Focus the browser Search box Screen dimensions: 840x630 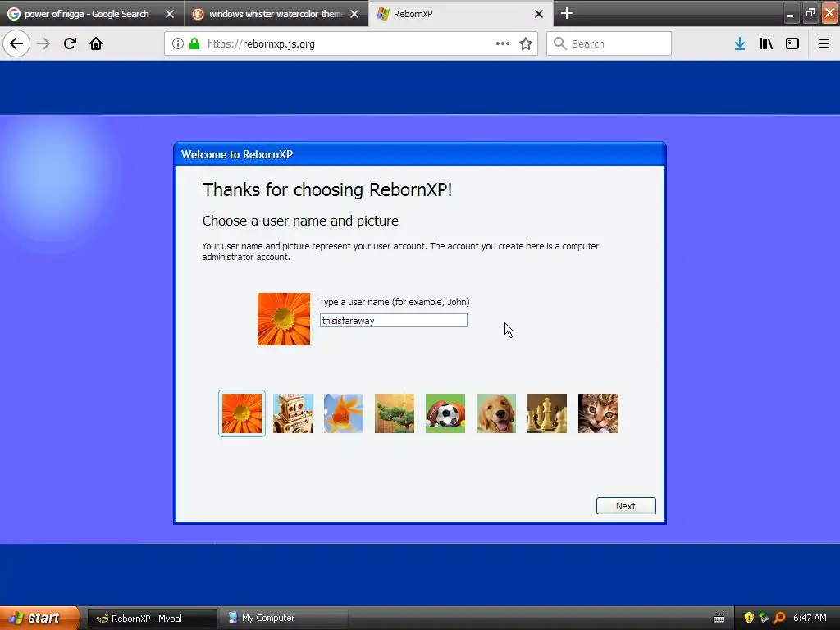click(x=609, y=43)
